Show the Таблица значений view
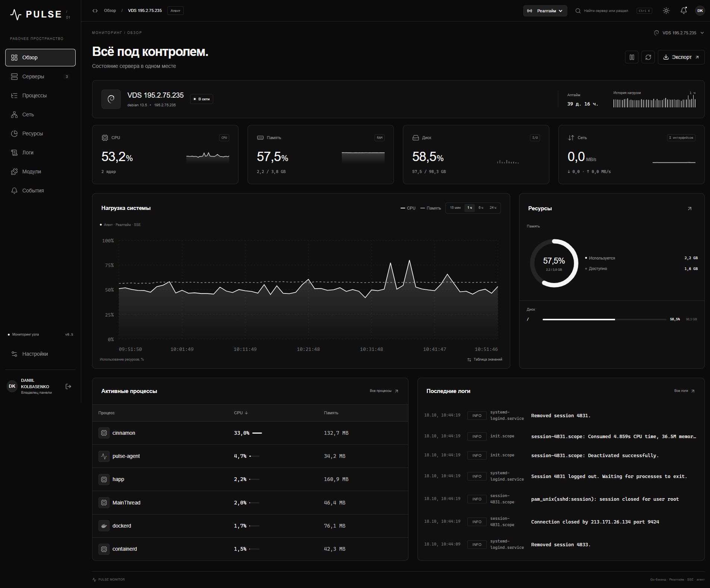This screenshot has height=588, width=710. pyautogui.click(x=485, y=359)
